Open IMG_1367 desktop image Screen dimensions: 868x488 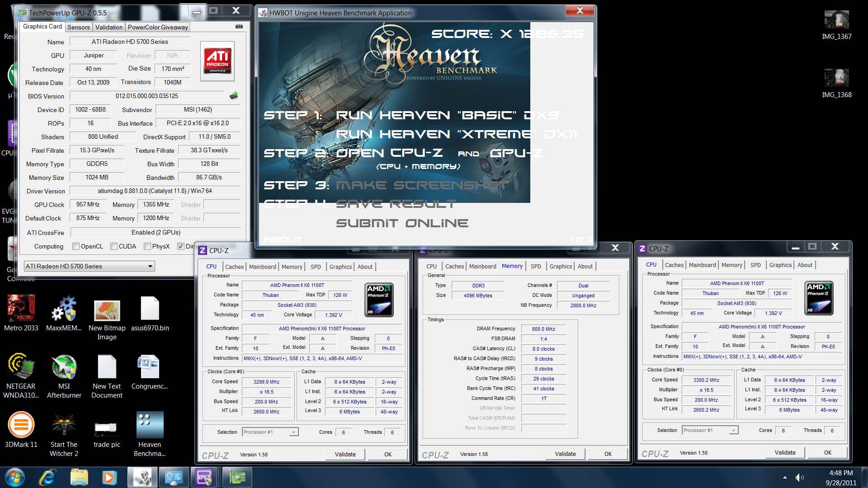tap(836, 24)
